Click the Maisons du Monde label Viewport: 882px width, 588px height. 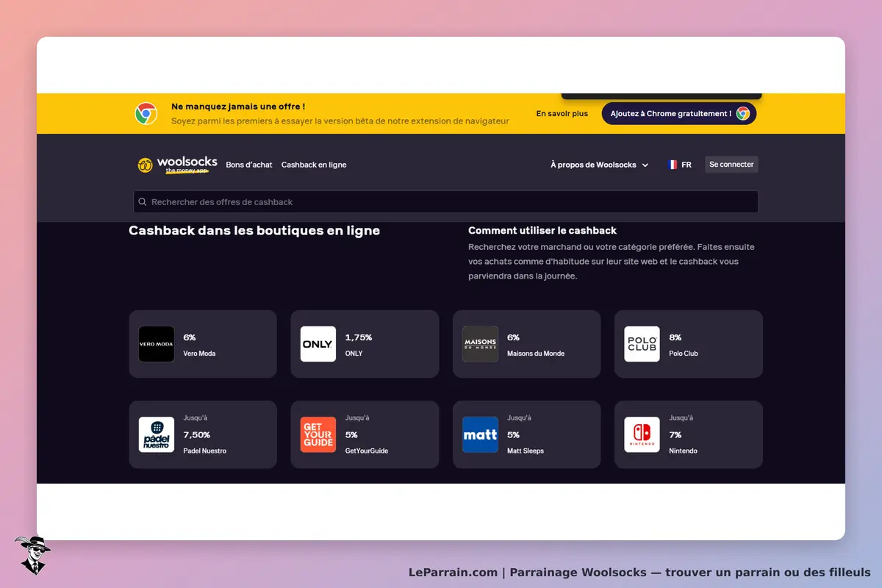[536, 354]
